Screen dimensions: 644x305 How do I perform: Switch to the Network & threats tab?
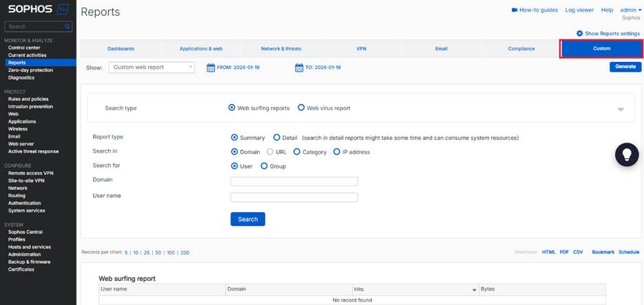[x=280, y=49]
